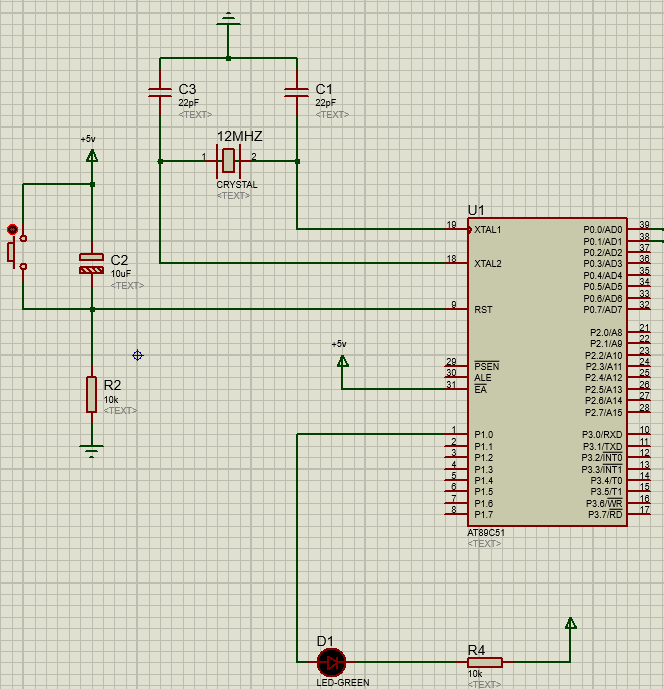Click the C2 10uF polarized capacitor
Image resolution: width=664 pixels, height=689 pixels.
(92, 263)
